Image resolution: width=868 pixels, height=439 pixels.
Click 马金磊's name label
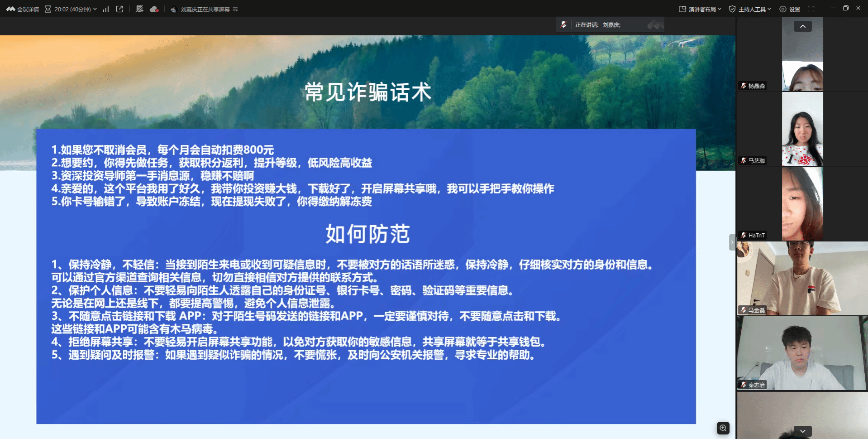(756, 310)
